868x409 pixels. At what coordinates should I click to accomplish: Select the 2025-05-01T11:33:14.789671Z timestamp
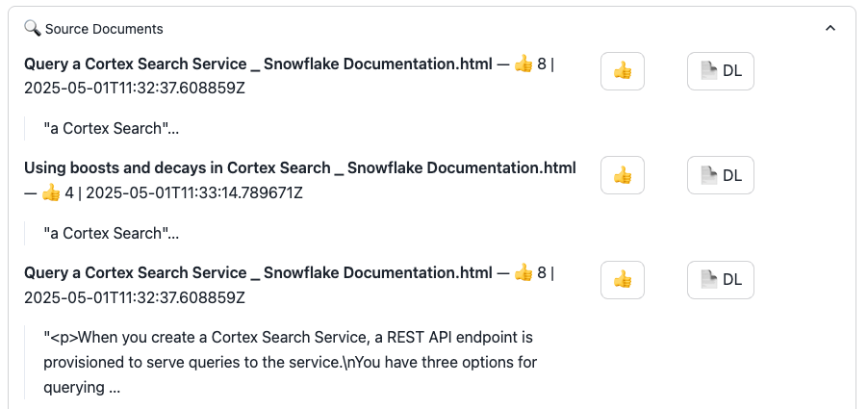(194, 193)
